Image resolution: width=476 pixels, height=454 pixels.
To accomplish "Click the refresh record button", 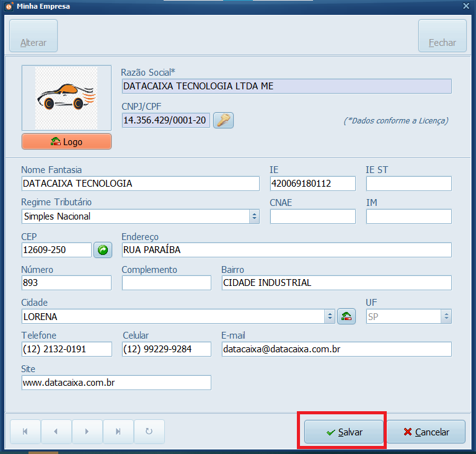I will point(149,432).
